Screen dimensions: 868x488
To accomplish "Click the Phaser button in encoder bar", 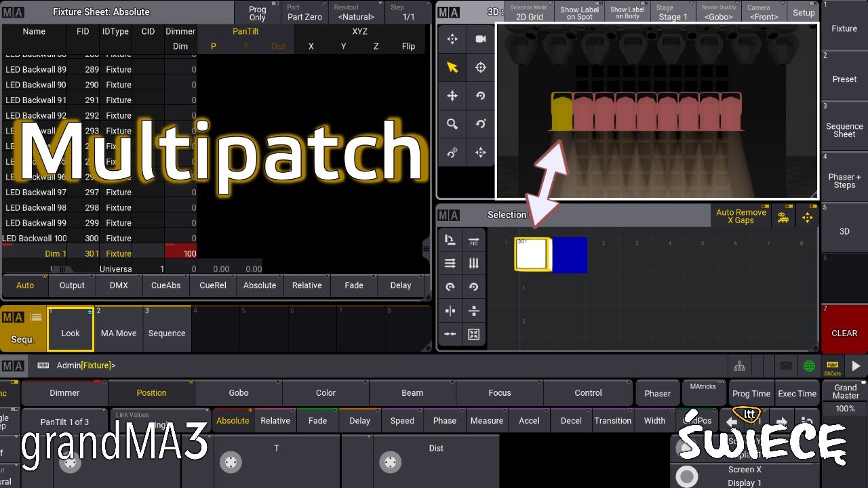I will (657, 393).
